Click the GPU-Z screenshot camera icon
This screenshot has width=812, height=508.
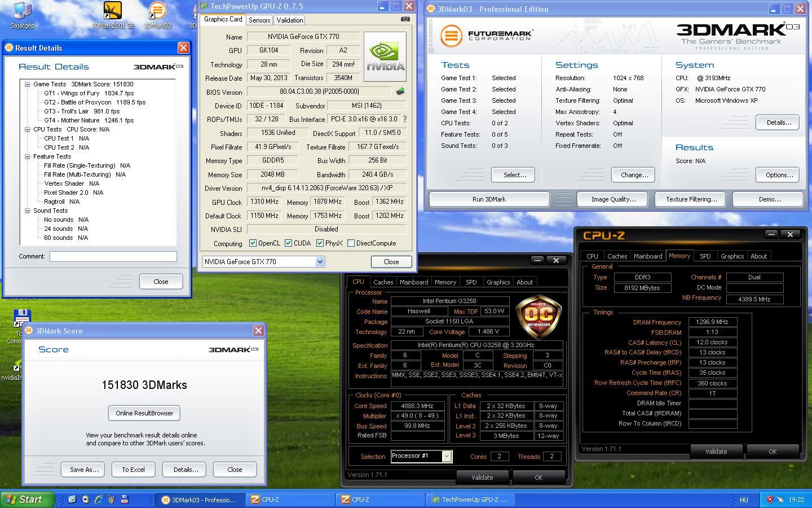coord(405,19)
